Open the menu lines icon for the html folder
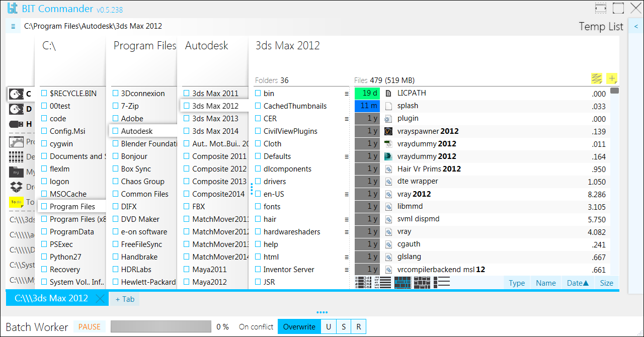Viewport: 644px width, 337px height. click(346, 257)
